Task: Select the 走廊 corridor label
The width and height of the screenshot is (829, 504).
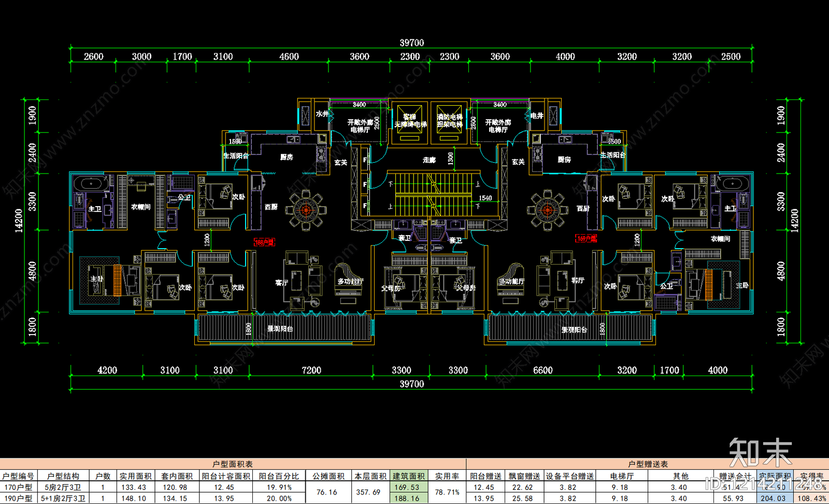Action: click(430, 160)
